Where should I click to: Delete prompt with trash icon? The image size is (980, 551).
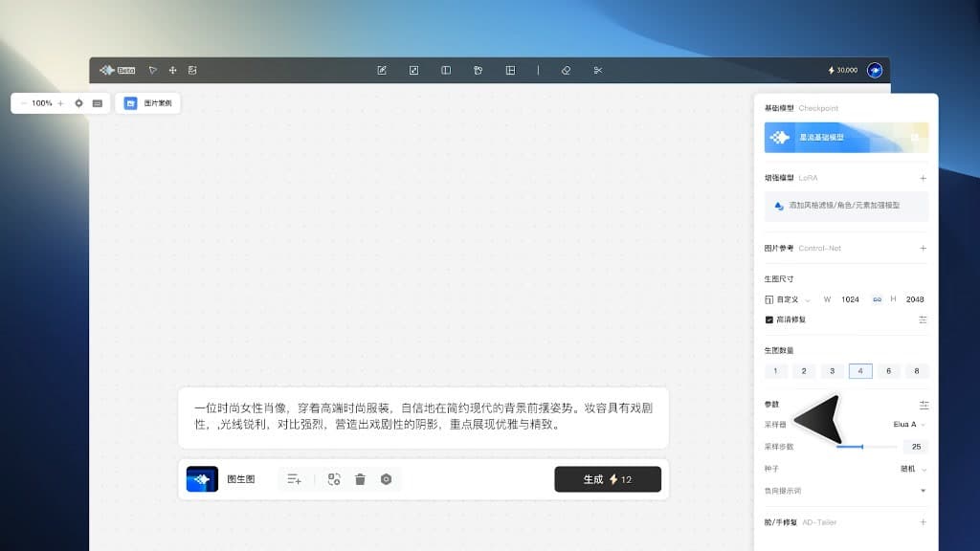click(360, 479)
